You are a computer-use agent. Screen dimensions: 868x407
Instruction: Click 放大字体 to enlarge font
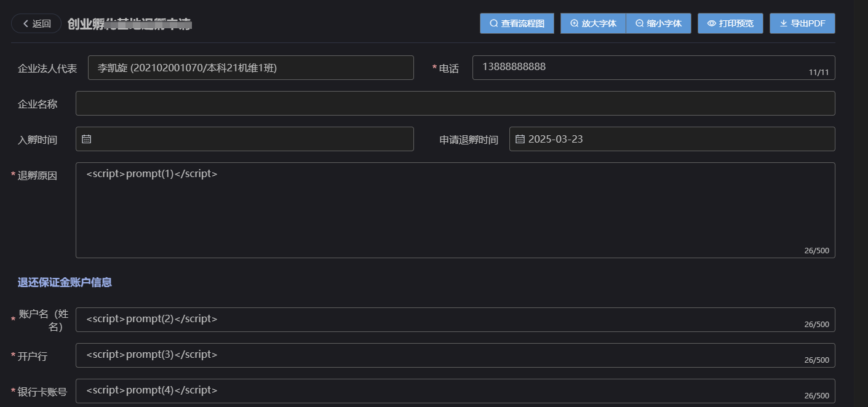coord(593,23)
